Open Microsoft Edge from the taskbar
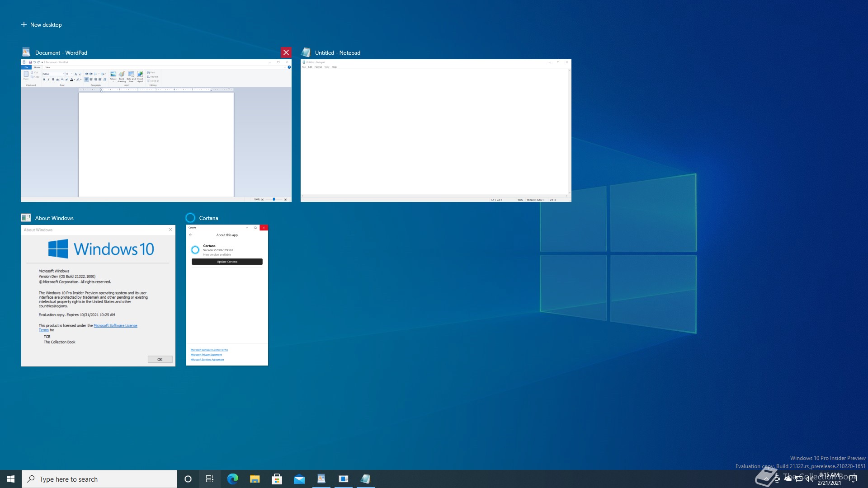868x488 pixels. (x=232, y=479)
